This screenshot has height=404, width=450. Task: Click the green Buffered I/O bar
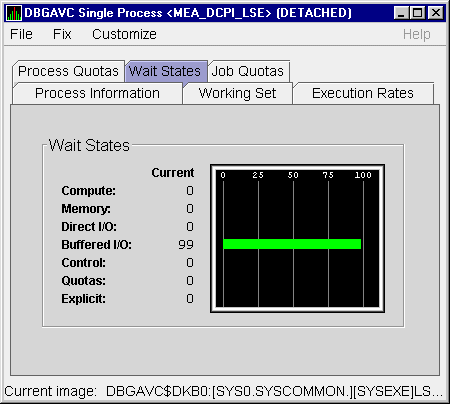tap(292, 244)
